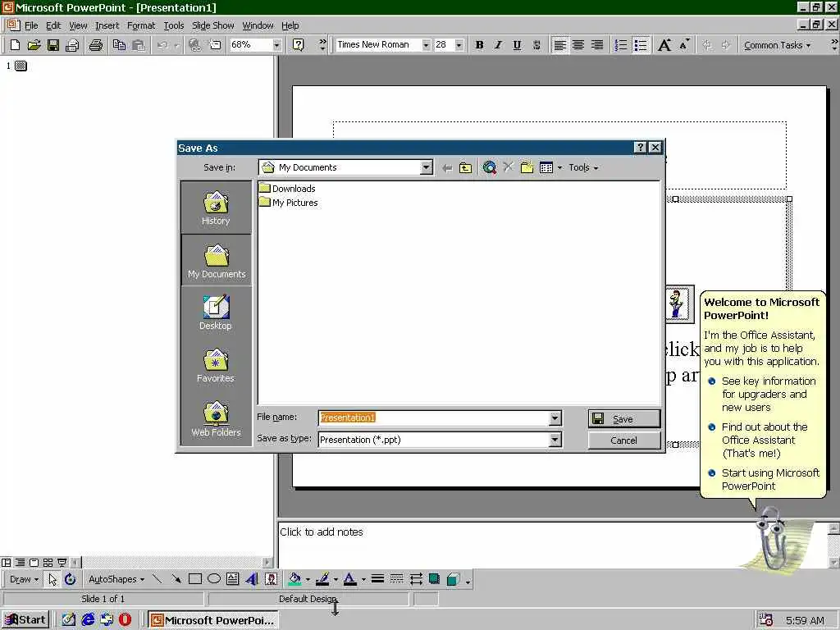Toggle Bold formatting
The height and width of the screenshot is (630, 840).
click(x=479, y=45)
